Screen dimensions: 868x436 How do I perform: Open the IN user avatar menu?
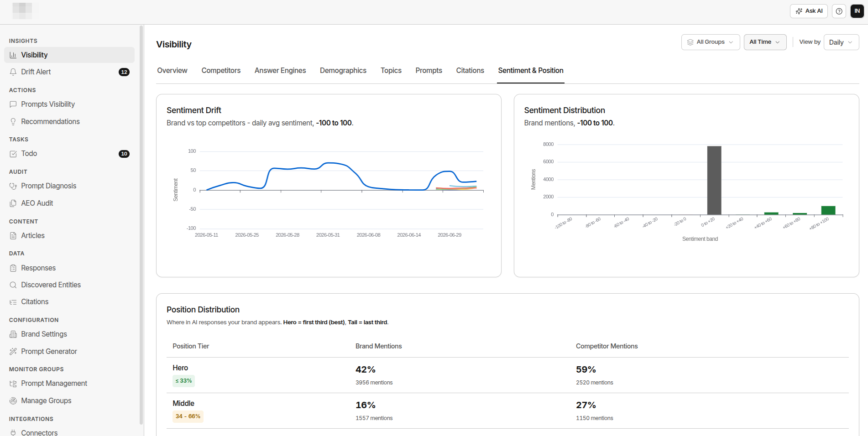(x=857, y=11)
